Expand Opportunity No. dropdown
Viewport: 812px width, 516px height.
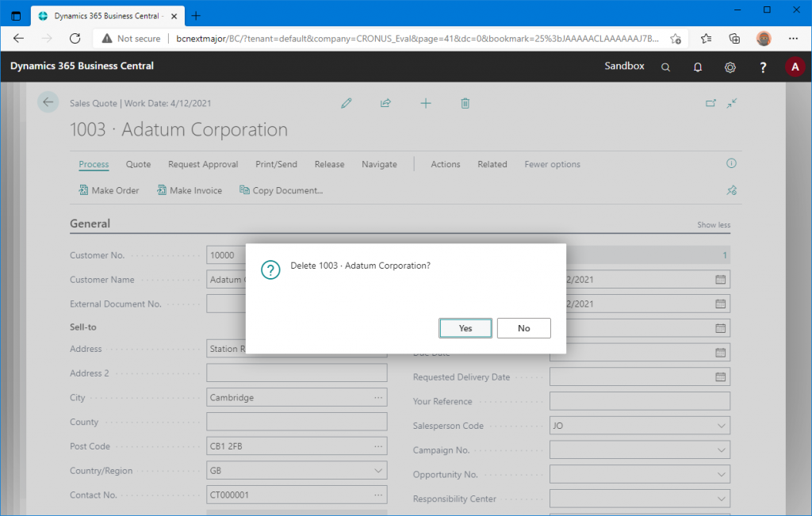(x=721, y=474)
